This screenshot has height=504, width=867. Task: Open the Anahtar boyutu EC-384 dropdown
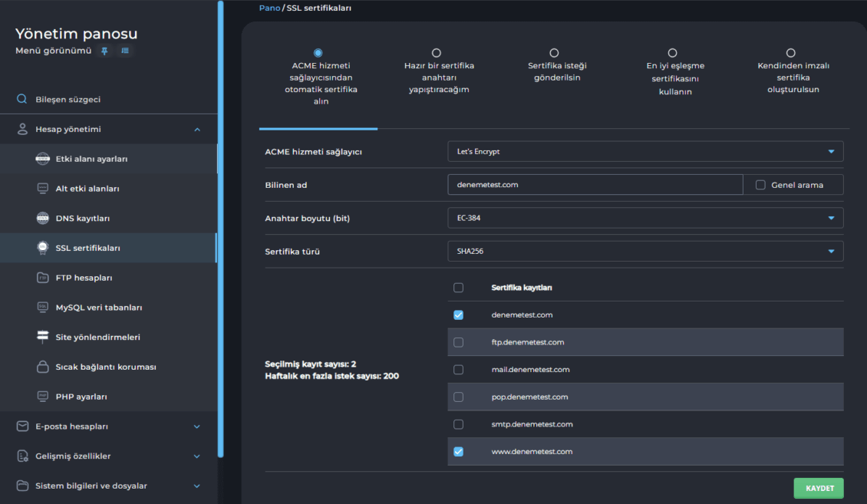point(645,218)
